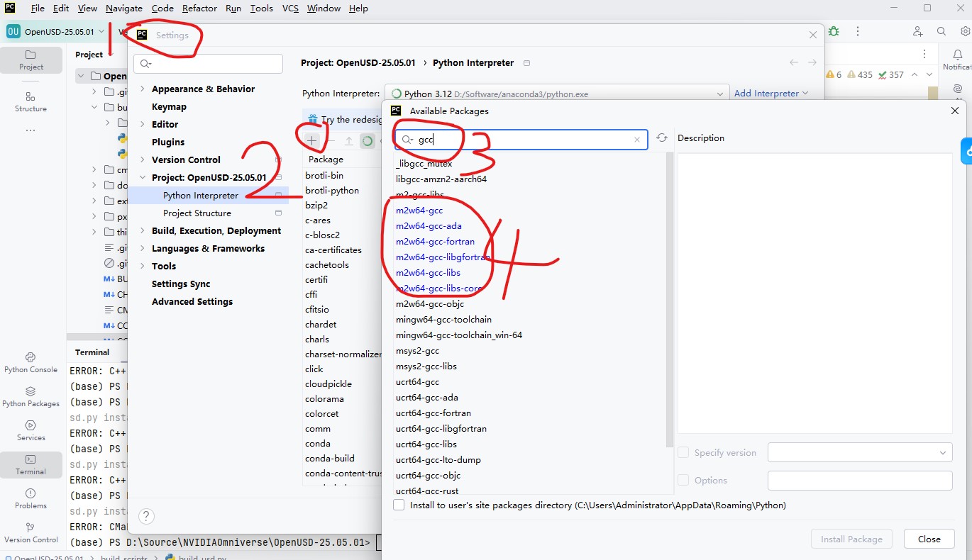The image size is (972, 560).
Task: Open the Python Packages tool window
Action: pyautogui.click(x=31, y=396)
